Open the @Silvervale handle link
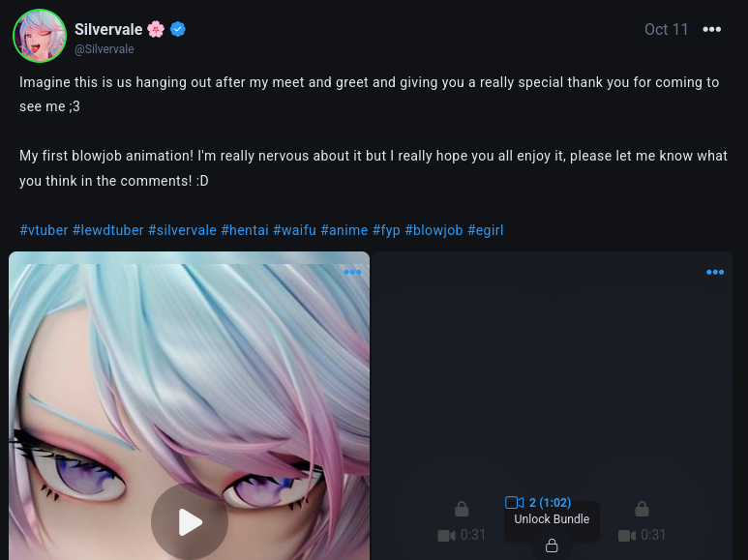Viewport: 748px width, 560px height. point(104,49)
